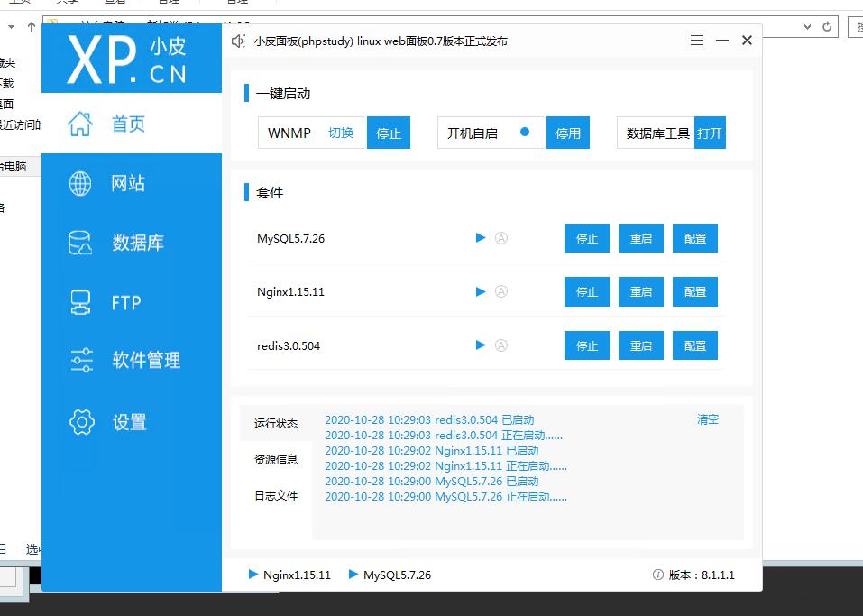
Task: Switch to the 日志文件 log file tab
Action: [x=275, y=495]
